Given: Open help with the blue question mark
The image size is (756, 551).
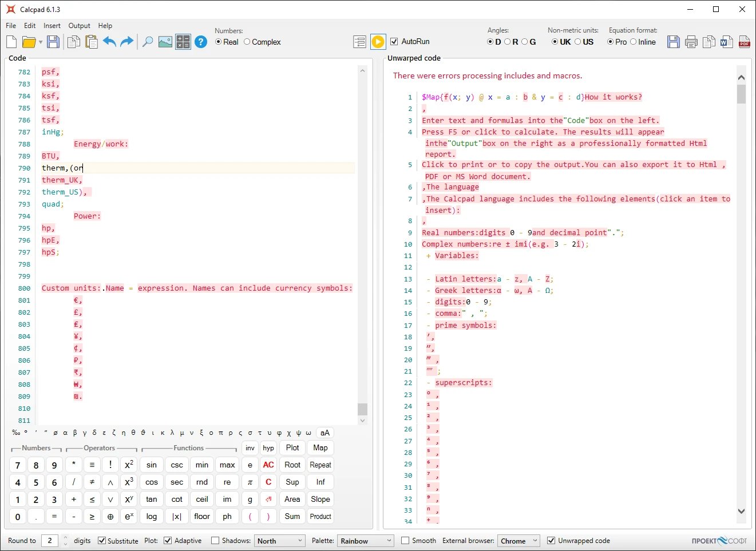Looking at the screenshot, I should 201,42.
